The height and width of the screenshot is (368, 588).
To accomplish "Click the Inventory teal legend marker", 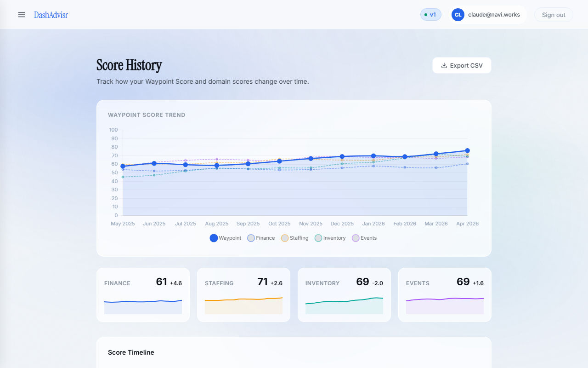I will click(318, 238).
